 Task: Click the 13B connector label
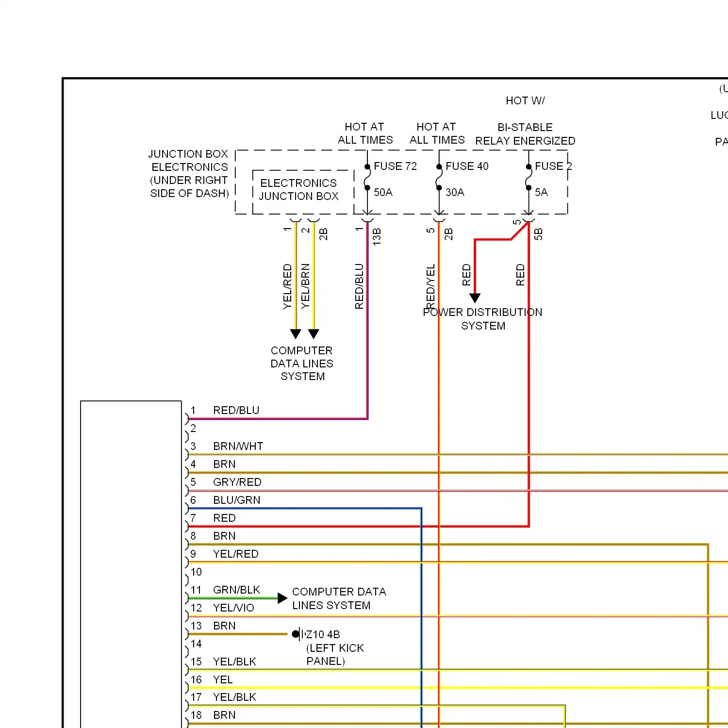(377, 237)
